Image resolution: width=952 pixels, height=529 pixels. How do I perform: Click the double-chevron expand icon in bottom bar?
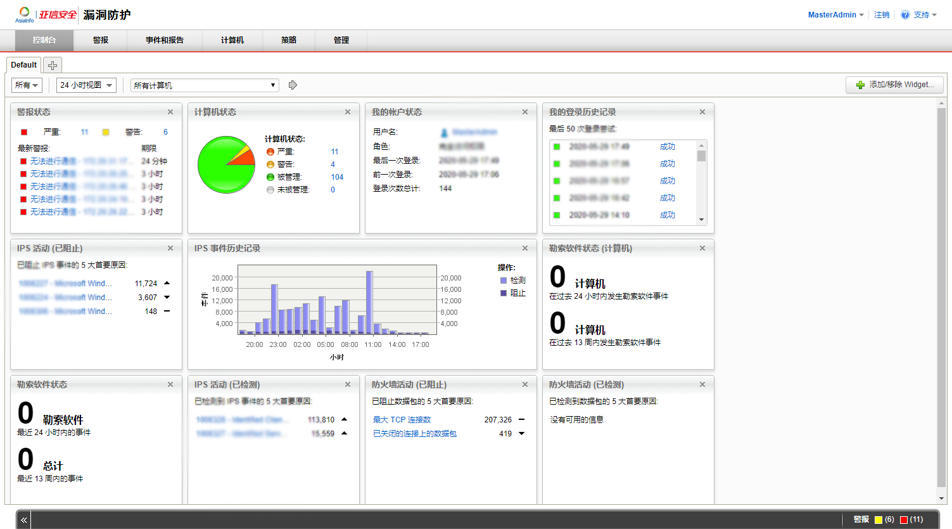[24, 520]
